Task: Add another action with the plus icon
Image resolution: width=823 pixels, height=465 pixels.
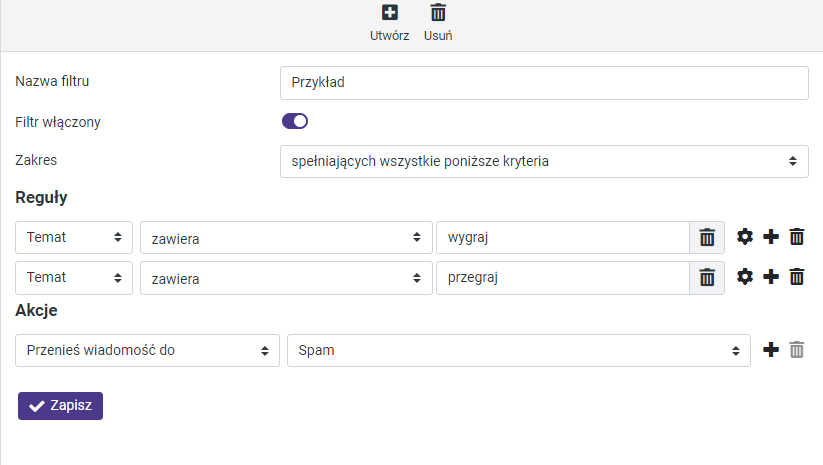Action: click(x=770, y=350)
